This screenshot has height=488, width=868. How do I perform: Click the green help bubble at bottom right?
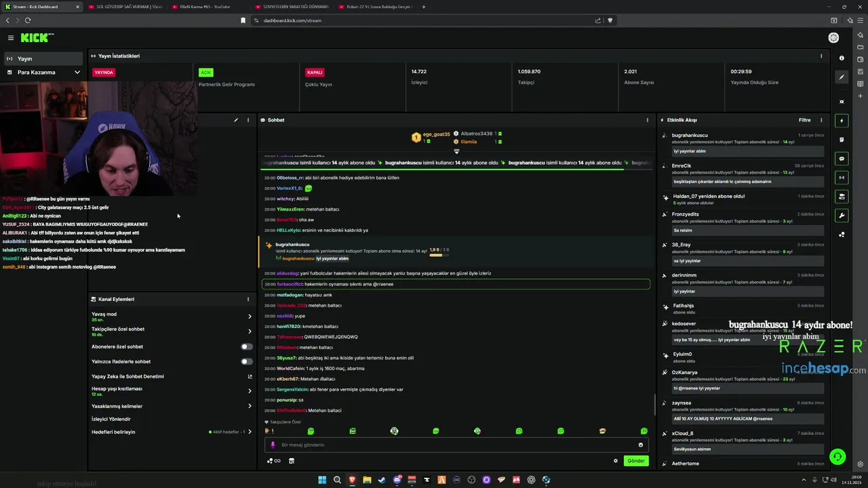tap(838, 457)
